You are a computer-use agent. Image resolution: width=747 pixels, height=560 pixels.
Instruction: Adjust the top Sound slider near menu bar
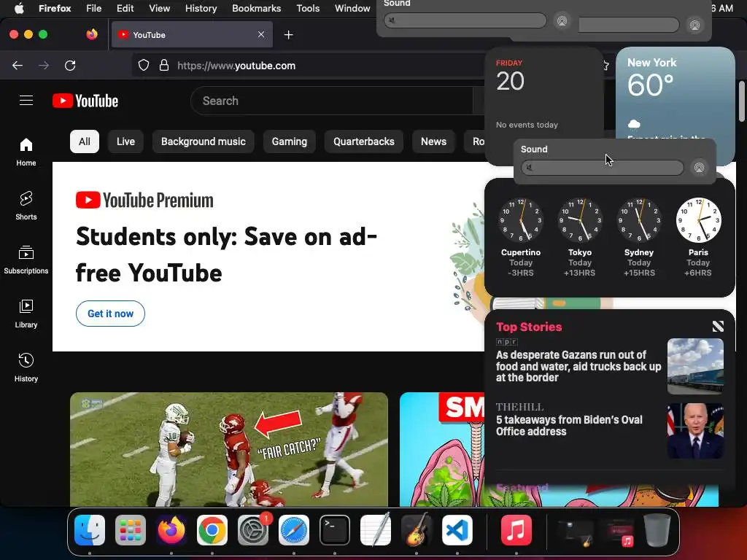[465, 20]
